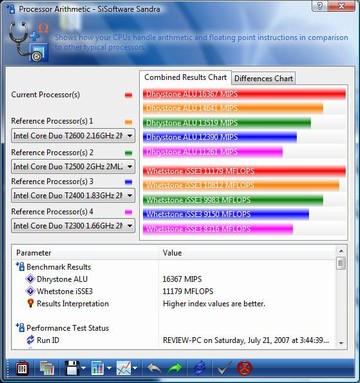360x383 pixels.
Task: Click the red cancel cross icon
Action: tap(244, 368)
